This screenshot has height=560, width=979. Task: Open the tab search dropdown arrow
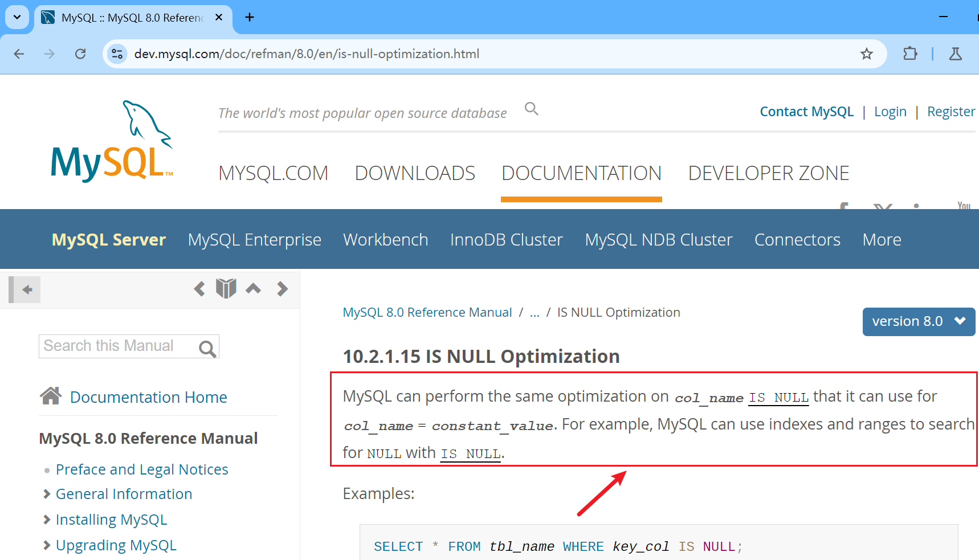[17, 17]
